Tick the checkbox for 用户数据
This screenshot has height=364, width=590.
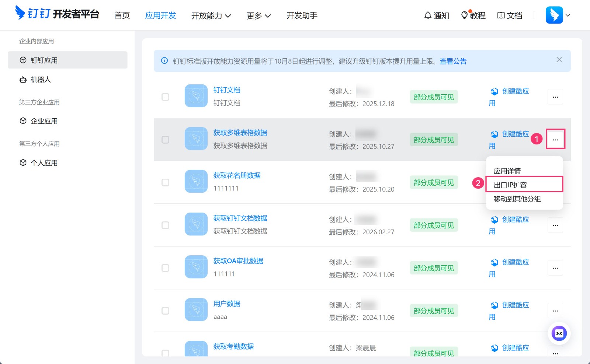tap(166, 311)
